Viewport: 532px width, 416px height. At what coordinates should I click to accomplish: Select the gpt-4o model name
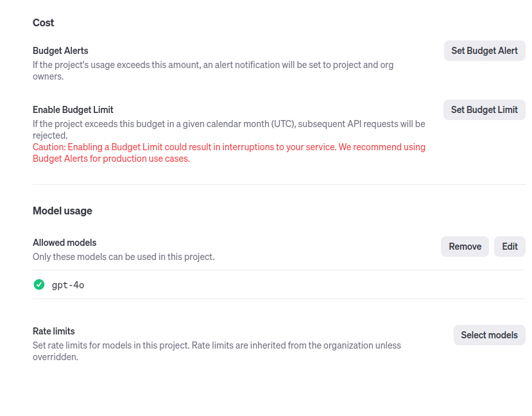[68, 285]
